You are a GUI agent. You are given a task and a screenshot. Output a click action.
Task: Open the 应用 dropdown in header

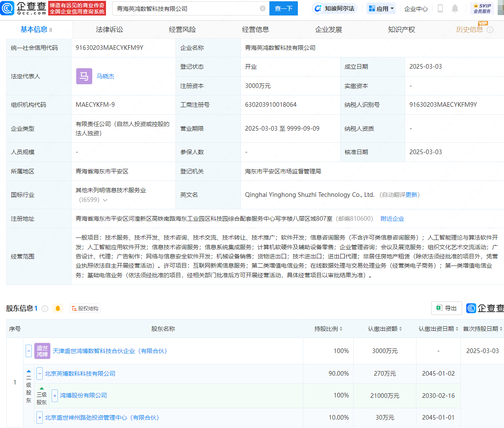click(381, 8)
